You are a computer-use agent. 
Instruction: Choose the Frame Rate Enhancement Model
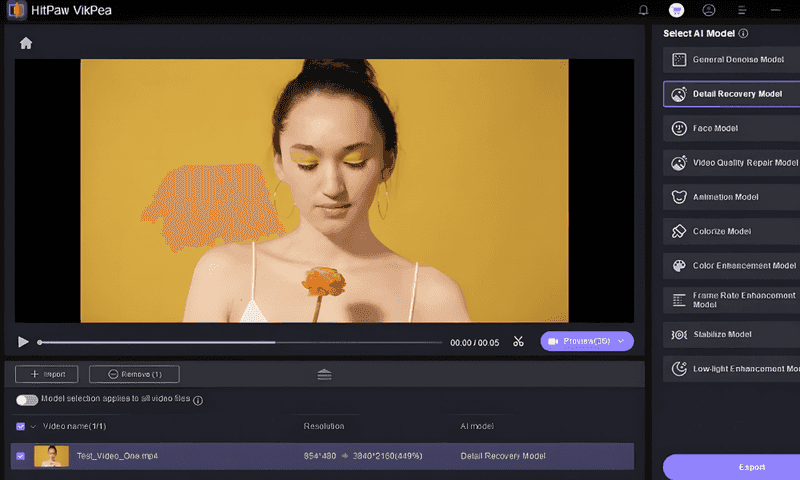732,300
